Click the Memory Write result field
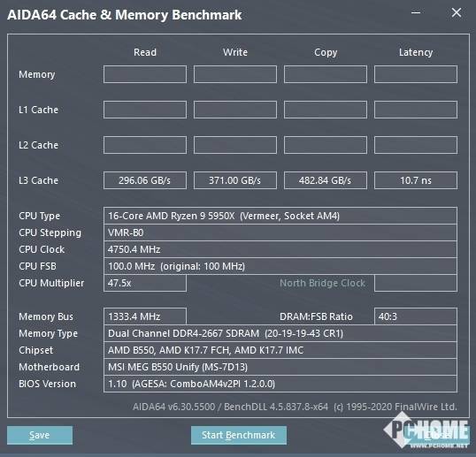476x457 pixels. [x=235, y=74]
